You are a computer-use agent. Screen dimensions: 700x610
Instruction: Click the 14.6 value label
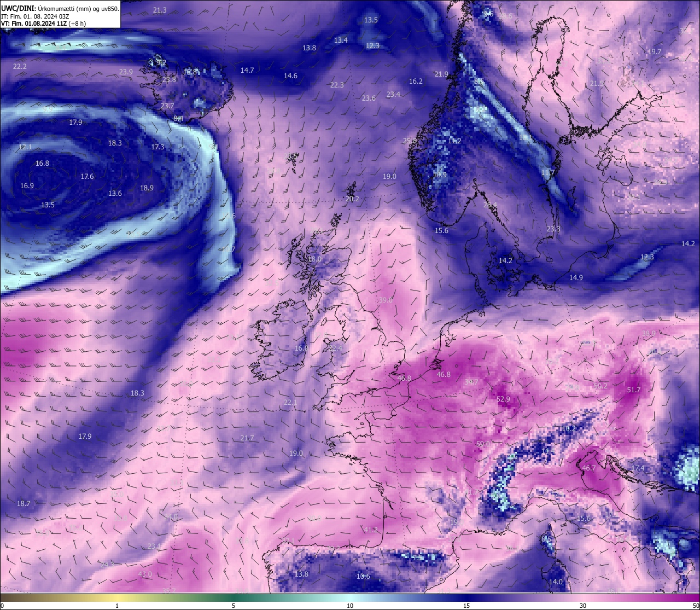click(290, 76)
